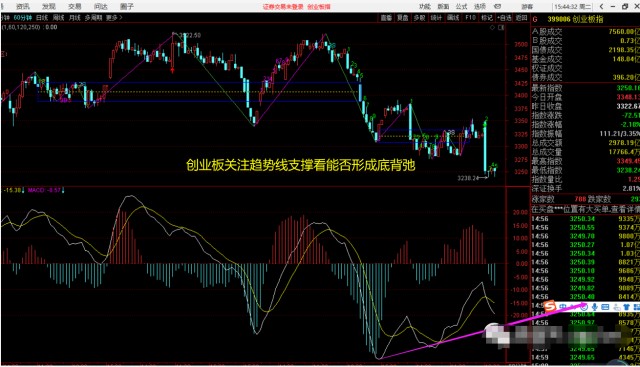Toggle the +自选 watchlist button
The height and width of the screenshot is (367, 640).
click(504, 18)
